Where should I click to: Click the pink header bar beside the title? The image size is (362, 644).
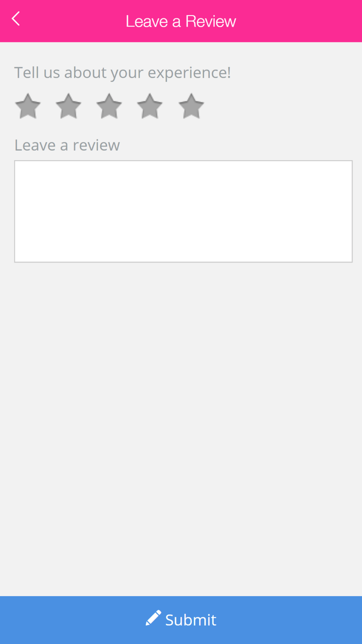[297, 21]
